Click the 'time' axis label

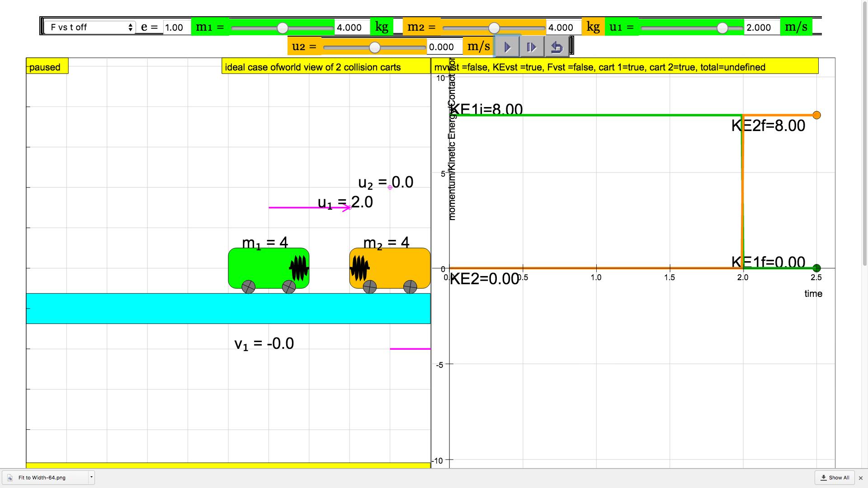click(813, 294)
